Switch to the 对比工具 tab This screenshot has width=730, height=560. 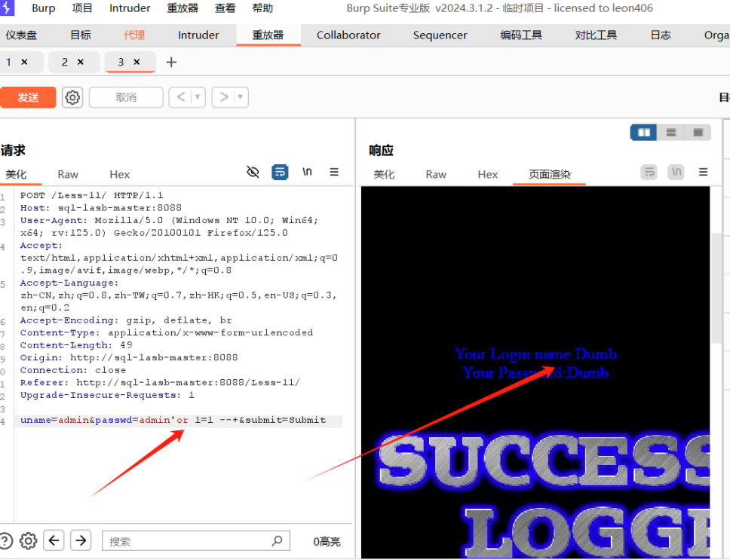click(x=596, y=35)
